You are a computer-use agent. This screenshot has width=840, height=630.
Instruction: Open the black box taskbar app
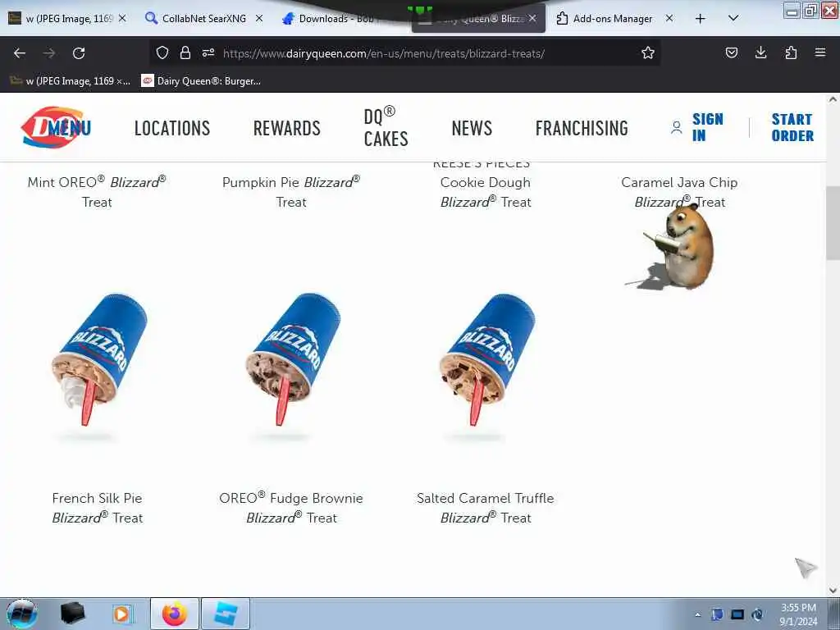[72, 614]
